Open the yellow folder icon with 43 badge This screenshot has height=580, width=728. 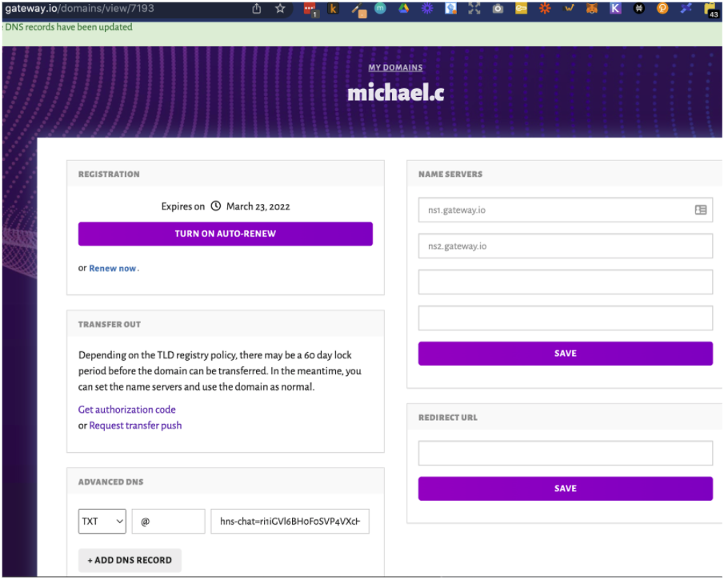tap(710, 9)
